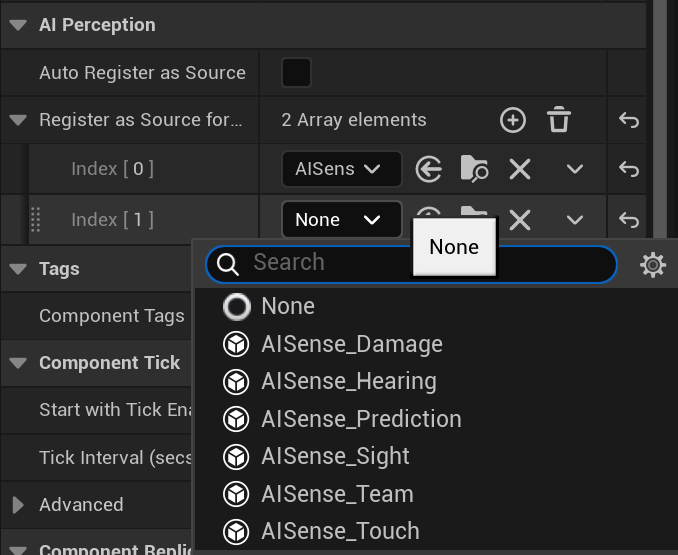Clear the Index 1 class value
678x555 pixels.
(x=520, y=220)
